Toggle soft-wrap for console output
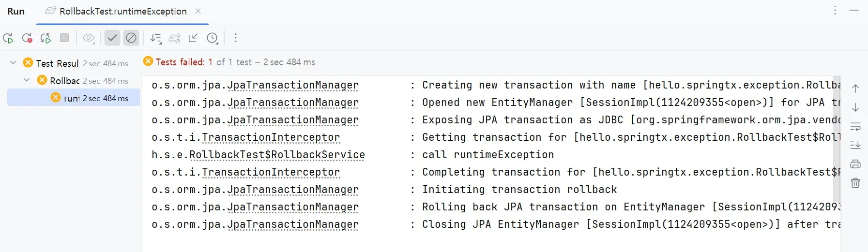The height and width of the screenshot is (252, 868). 855,127
